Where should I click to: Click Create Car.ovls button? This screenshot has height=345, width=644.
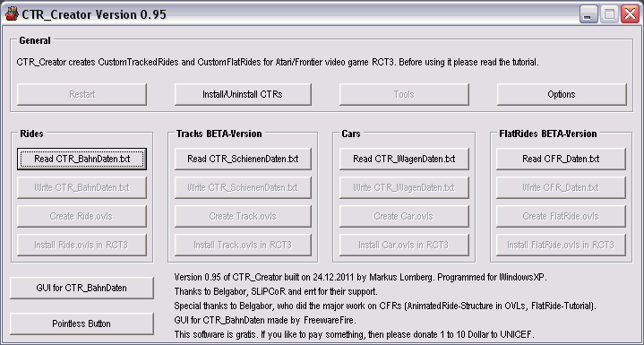tap(404, 217)
